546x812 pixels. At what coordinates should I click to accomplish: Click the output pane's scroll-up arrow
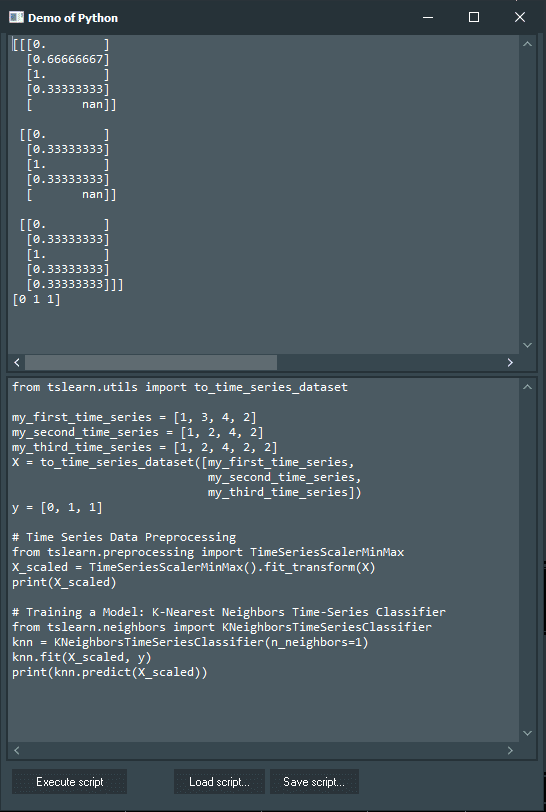tap(527, 44)
